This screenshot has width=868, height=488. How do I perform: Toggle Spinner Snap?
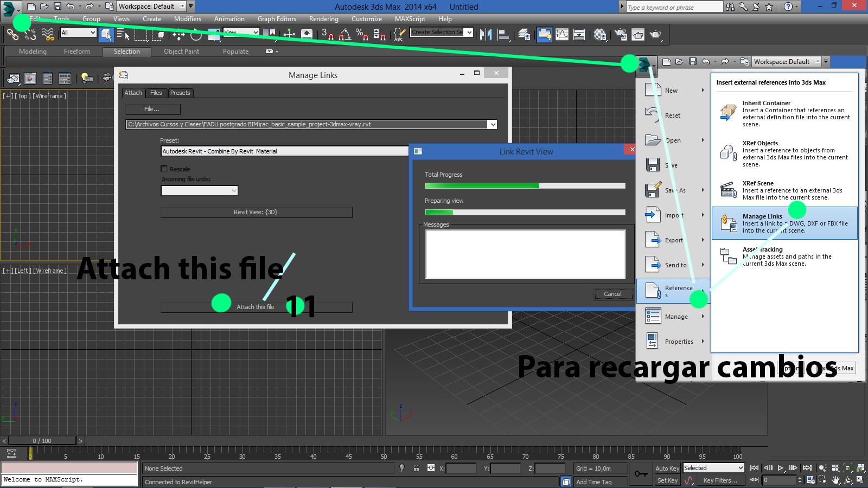click(379, 35)
